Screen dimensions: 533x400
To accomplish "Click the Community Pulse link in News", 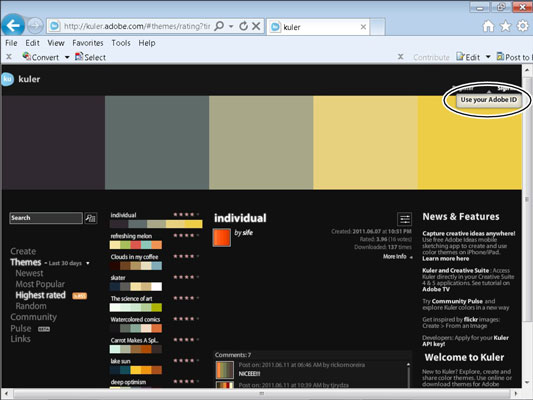I will [x=457, y=301].
